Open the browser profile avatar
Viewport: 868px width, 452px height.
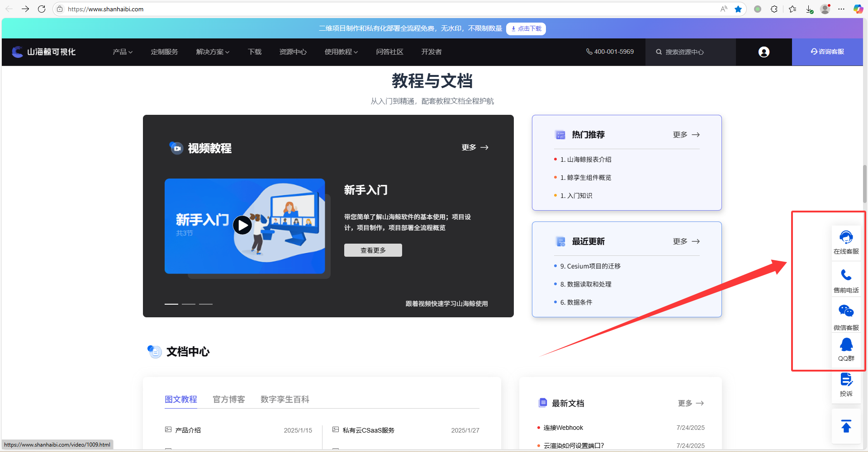pos(825,9)
